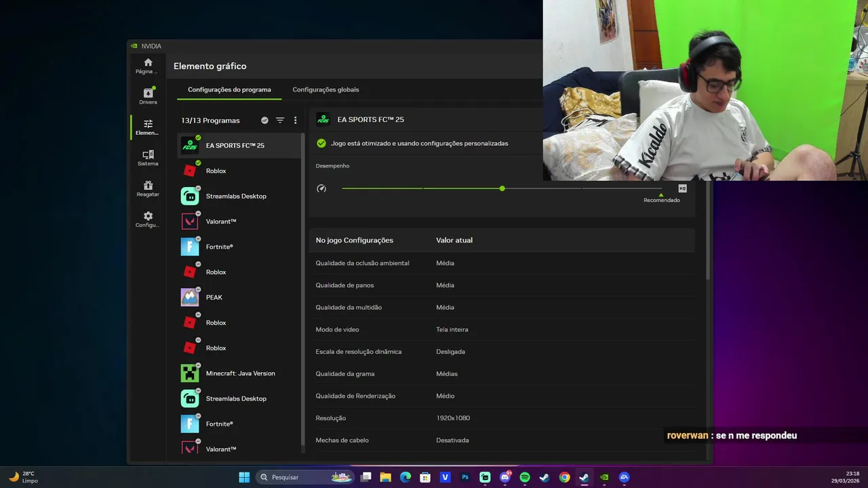The width and height of the screenshot is (868, 488).
Task: Click the EA SPORTS FC 25 game icon in list
Action: coord(190,146)
